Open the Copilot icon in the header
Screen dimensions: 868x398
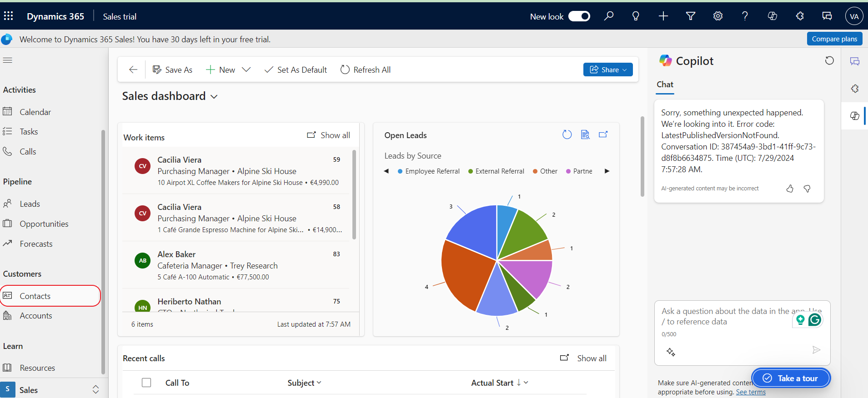(773, 16)
